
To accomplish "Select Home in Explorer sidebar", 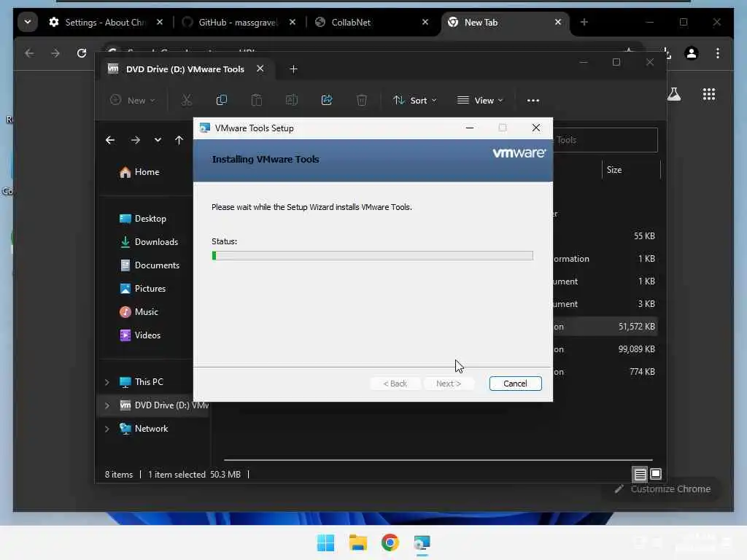I will (x=139, y=172).
